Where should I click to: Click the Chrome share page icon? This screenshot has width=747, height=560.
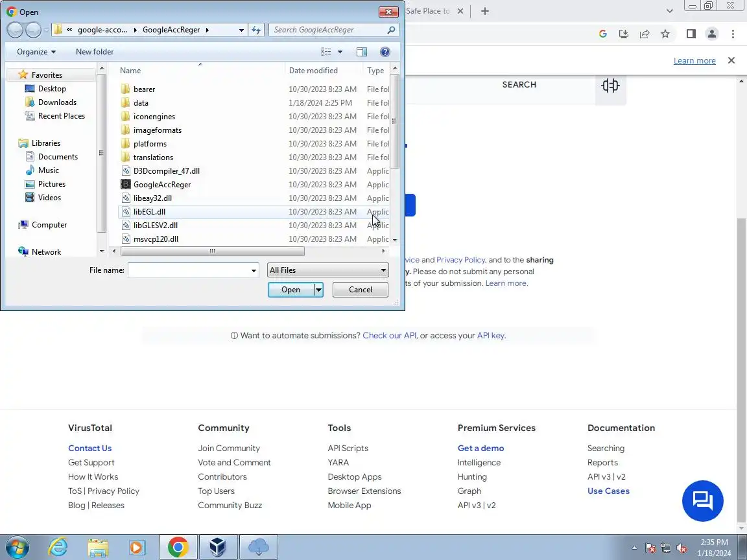(645, 34)
